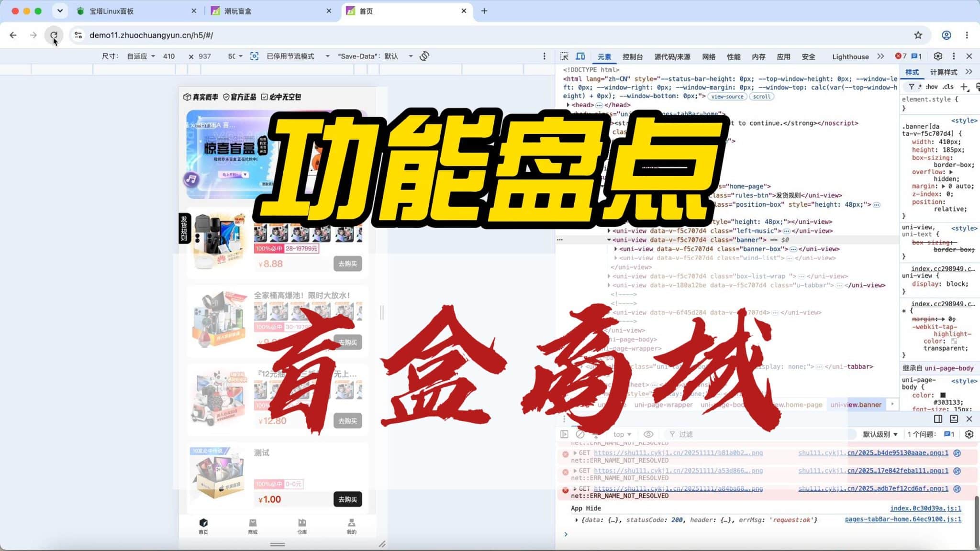
Task: Tap 去购买 on the ¥1.00 item
Action: click(347, 499)
